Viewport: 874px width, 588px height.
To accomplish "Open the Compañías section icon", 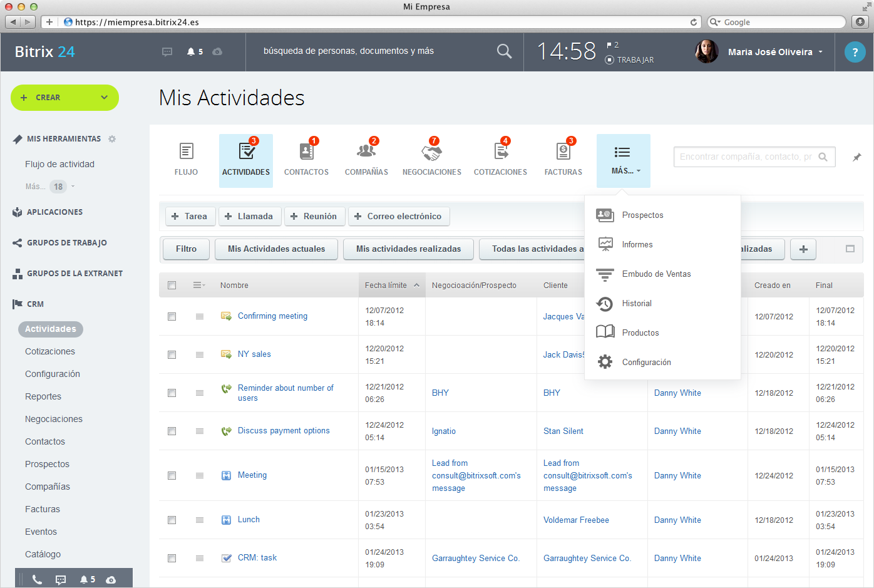I will (366, 152).
